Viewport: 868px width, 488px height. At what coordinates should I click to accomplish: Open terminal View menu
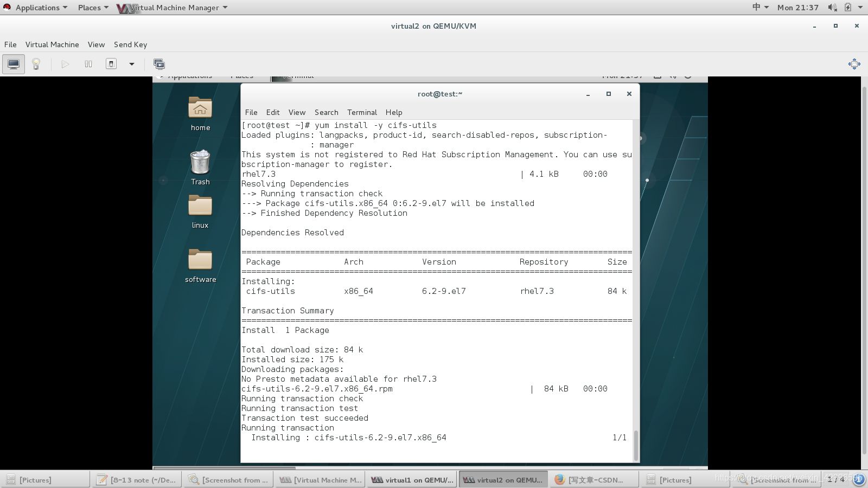pyautogui.click(x=297, y=112)
